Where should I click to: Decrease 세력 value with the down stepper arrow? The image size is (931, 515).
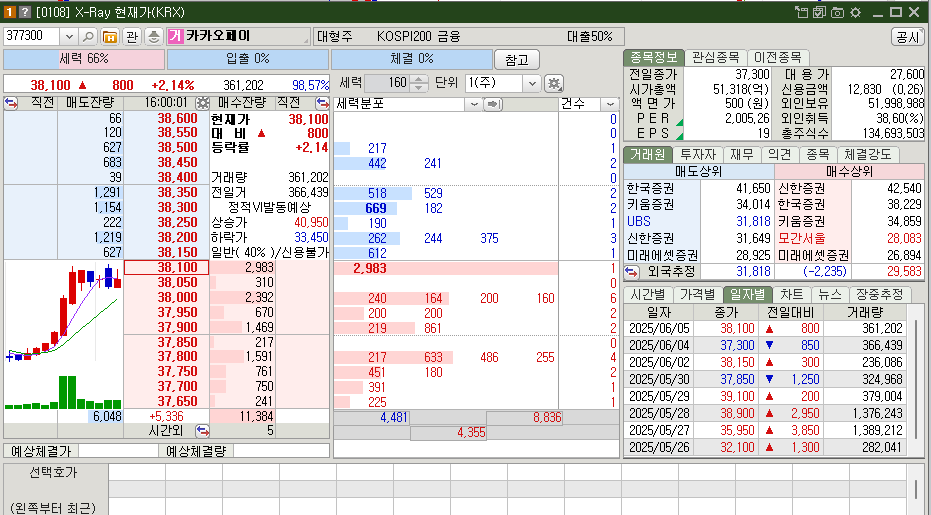pos(419,87)
